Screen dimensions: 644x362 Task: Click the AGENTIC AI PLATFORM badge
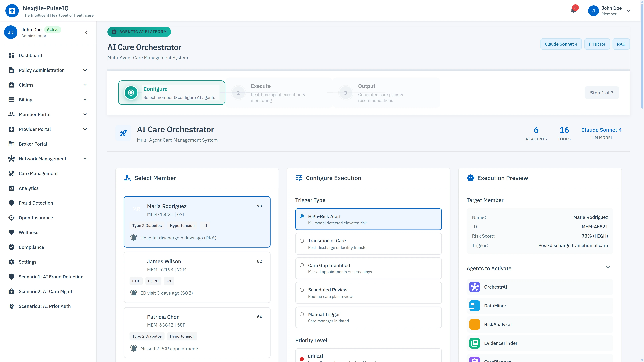[139, 32]
